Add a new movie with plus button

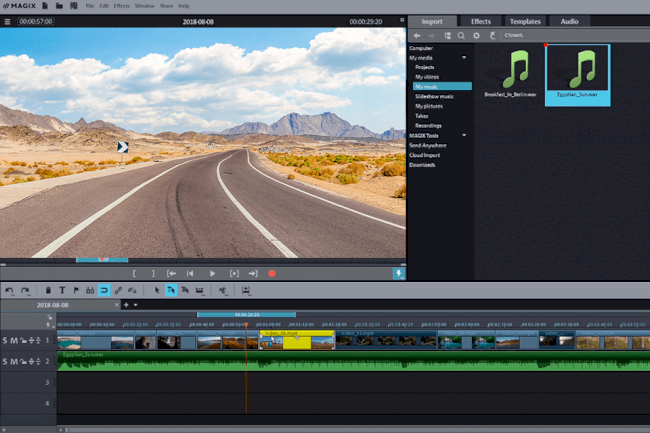coord(126,305)
